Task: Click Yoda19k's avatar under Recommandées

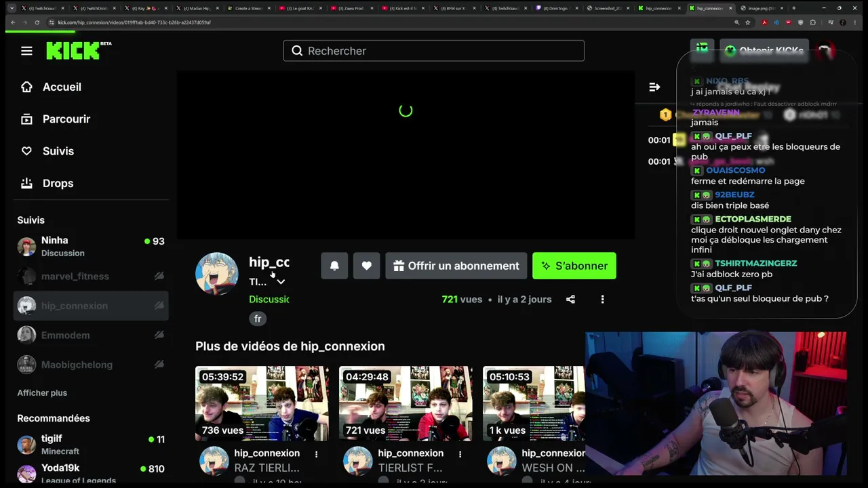Action: click(x=26, y=474)
